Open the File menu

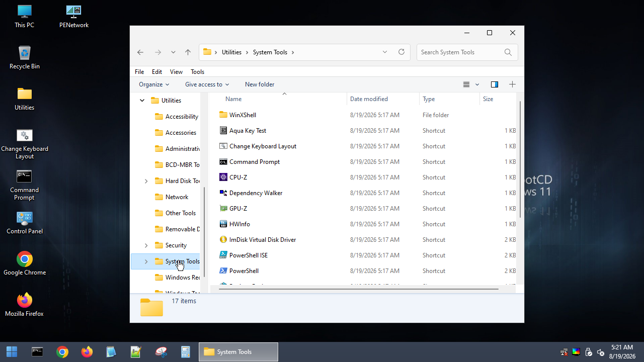(139, 72)
